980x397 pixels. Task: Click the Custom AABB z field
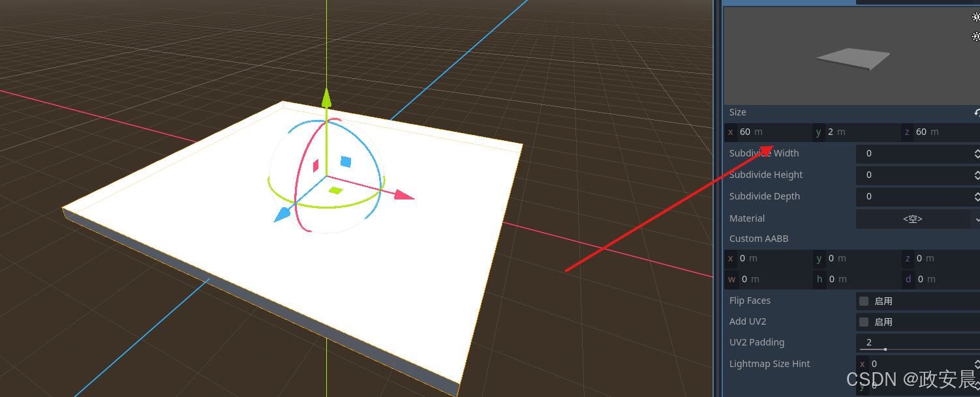940,259
